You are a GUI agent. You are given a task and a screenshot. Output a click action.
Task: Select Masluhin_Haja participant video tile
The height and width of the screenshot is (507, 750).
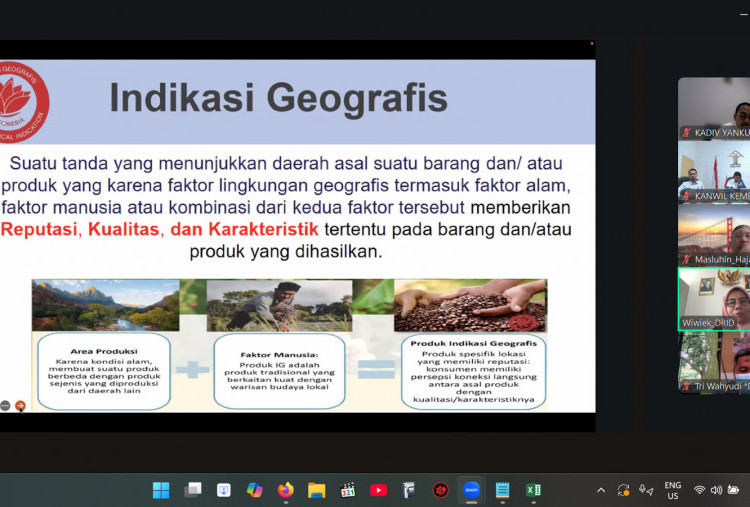(714, 235)
